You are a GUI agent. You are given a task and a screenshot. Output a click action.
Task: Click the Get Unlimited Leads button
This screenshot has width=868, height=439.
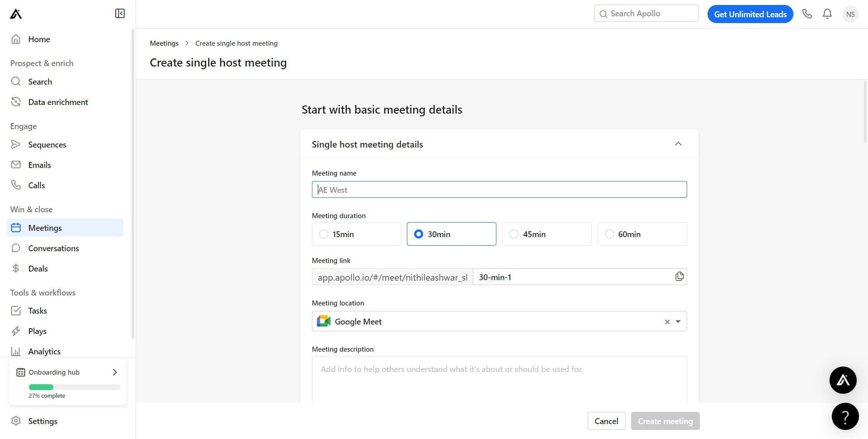click(x=750, y=14)
